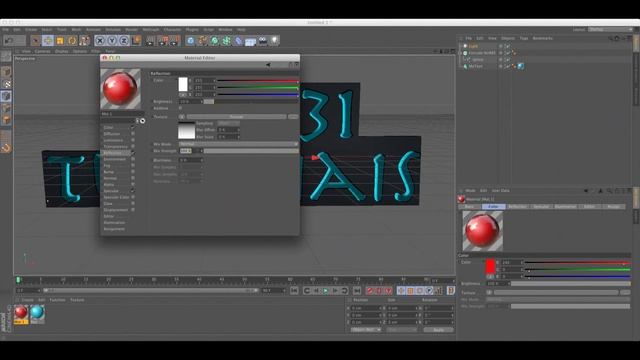This screenshot has width=640, height=360.
Task: Click white reflection color swatch
Action: click(x=183, y=84)
